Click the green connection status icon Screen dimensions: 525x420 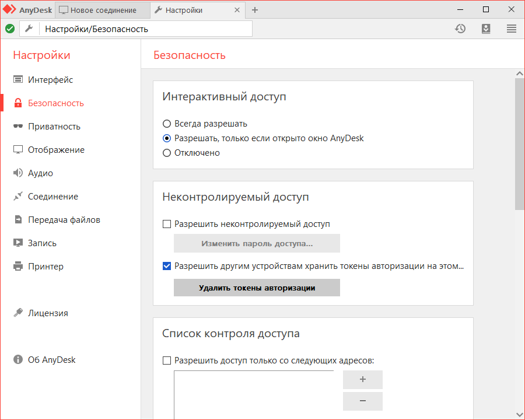10,29
